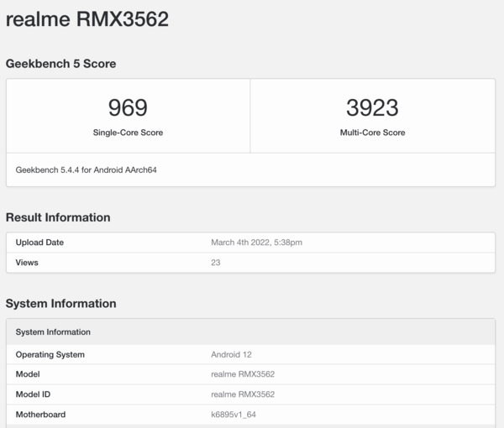Click the Views row label
Image resolution: width=504 pixels, height=428 pixels.
tap(27, 263)
